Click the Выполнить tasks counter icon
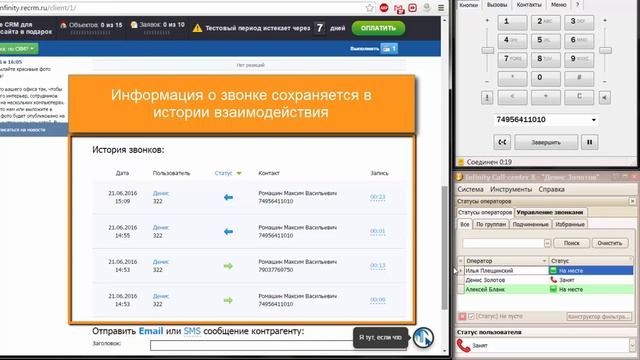640x360 pixels. pyautogui.click(x=389, y=49)
